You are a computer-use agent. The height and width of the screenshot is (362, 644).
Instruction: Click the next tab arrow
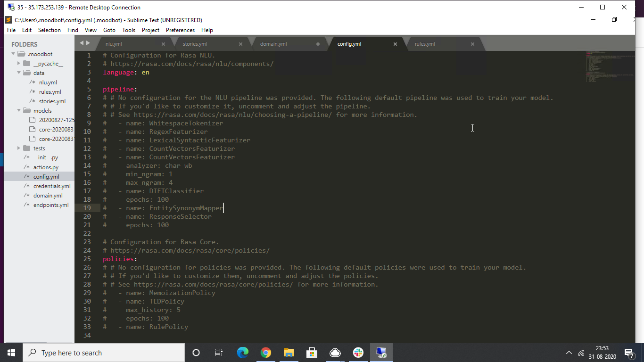88,43
